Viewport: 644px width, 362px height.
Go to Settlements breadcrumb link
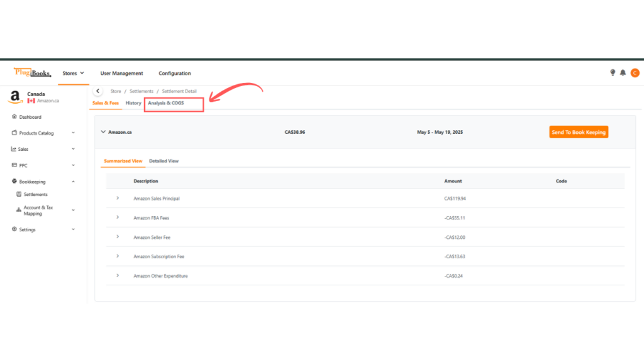coord(142,91)
